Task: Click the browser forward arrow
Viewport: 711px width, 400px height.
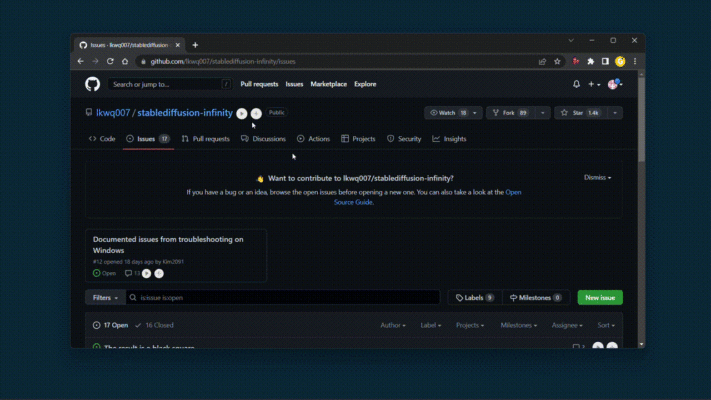Action: pyautogui.click(x=95, y=61)
